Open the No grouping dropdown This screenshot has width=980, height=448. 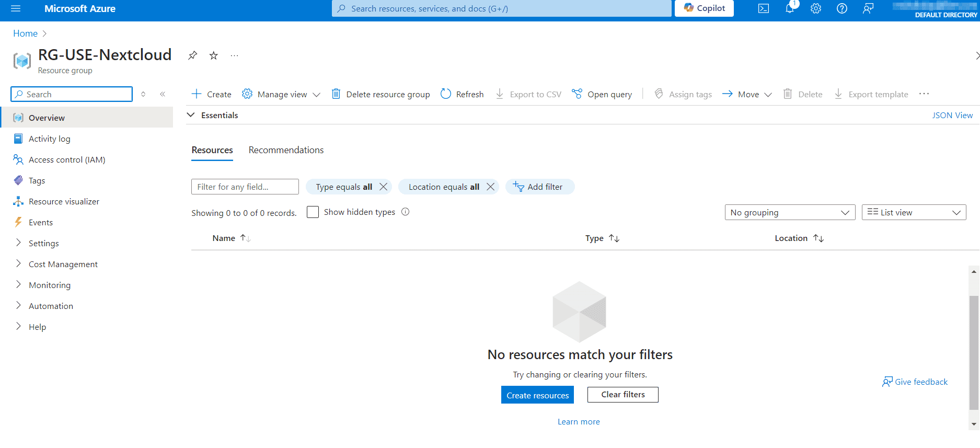tap(790, 212)
